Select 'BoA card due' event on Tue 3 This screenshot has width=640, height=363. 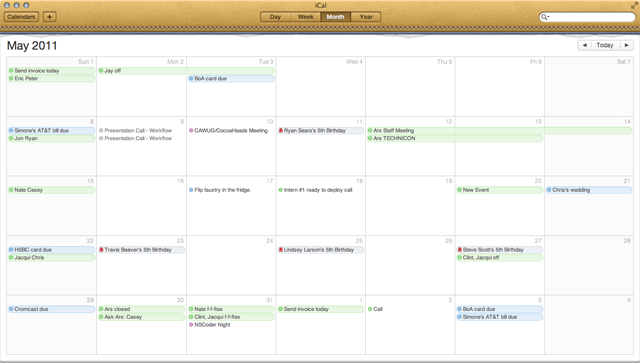231,78
